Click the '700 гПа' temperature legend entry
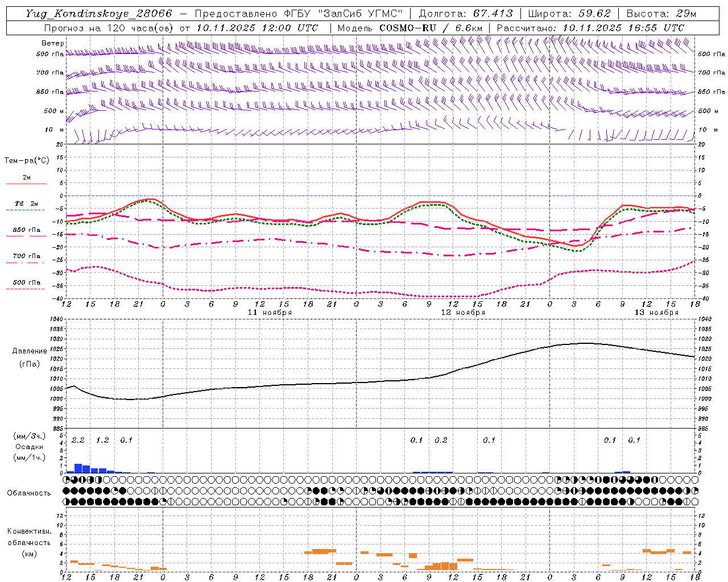 (x=26, y=256)
